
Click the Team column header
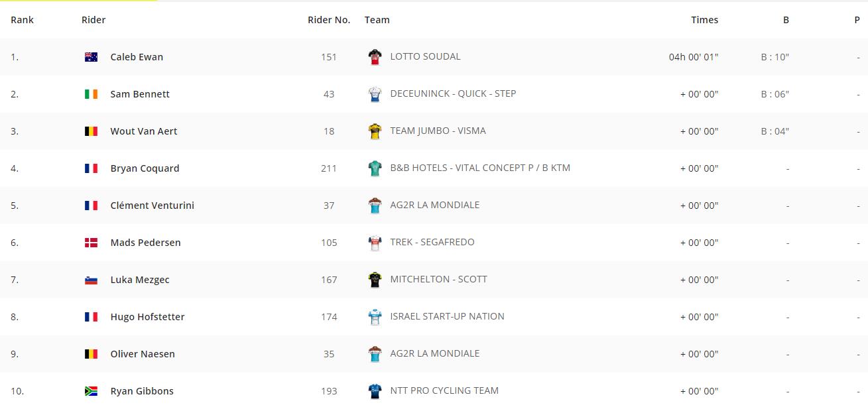click(x=377, y=20)
